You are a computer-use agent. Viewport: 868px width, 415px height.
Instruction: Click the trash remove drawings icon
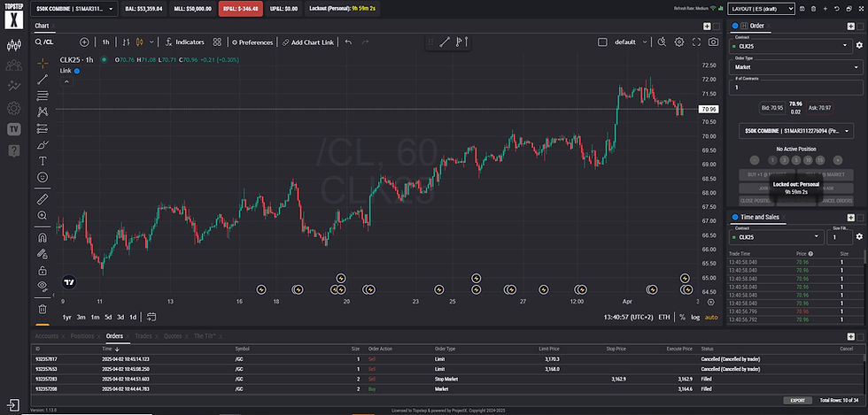point(43,309)
